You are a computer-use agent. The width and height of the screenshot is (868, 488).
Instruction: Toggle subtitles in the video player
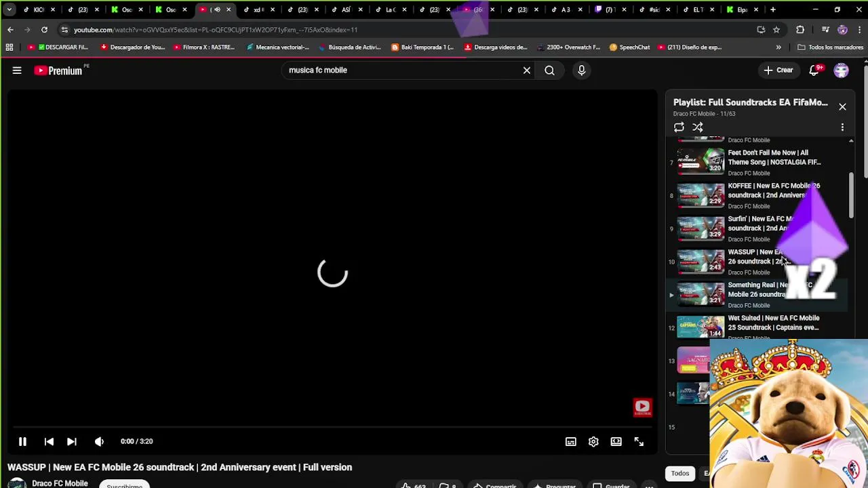(x=571, y=441)
